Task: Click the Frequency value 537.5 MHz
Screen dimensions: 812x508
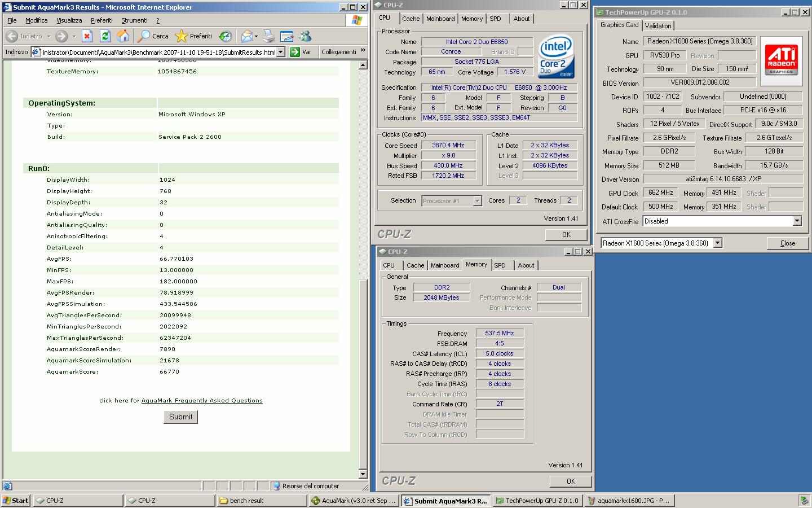Action: (x=500, y=333)
